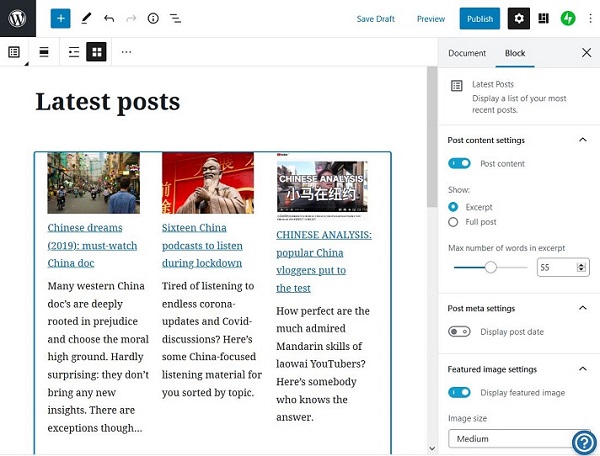Save the post as draft
The height and width of the screenshot is (456, 600).
click(375, 19)
